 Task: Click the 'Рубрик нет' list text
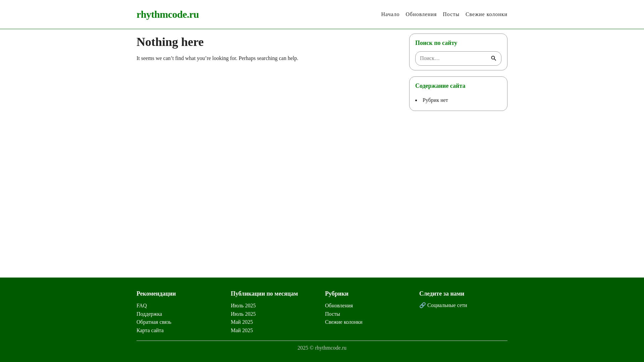435,100
